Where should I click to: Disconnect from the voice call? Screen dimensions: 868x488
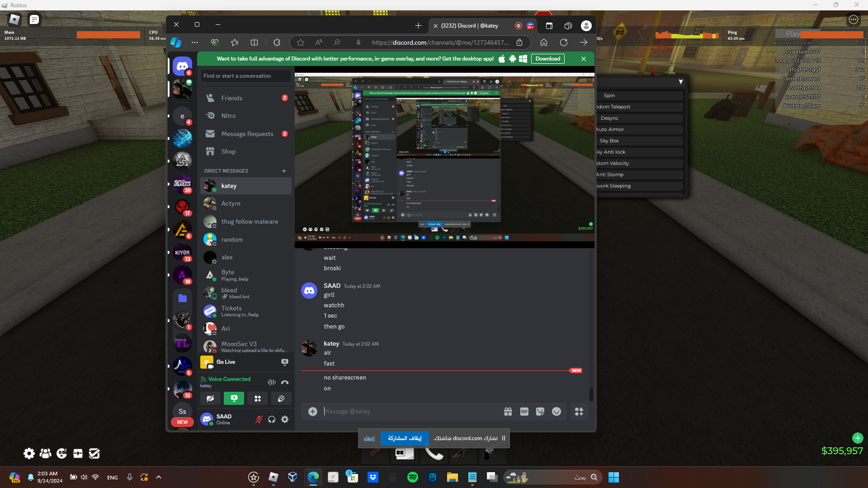(x=285, y=382)
